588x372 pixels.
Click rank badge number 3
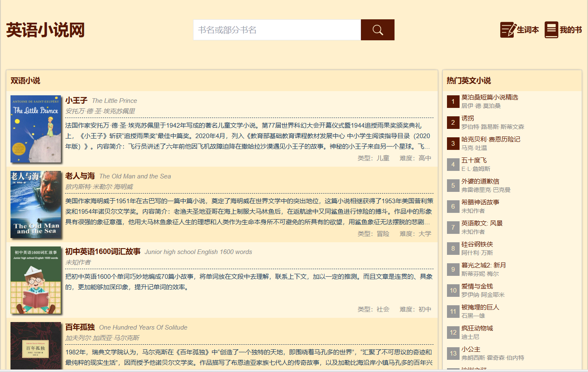[453, 144]
